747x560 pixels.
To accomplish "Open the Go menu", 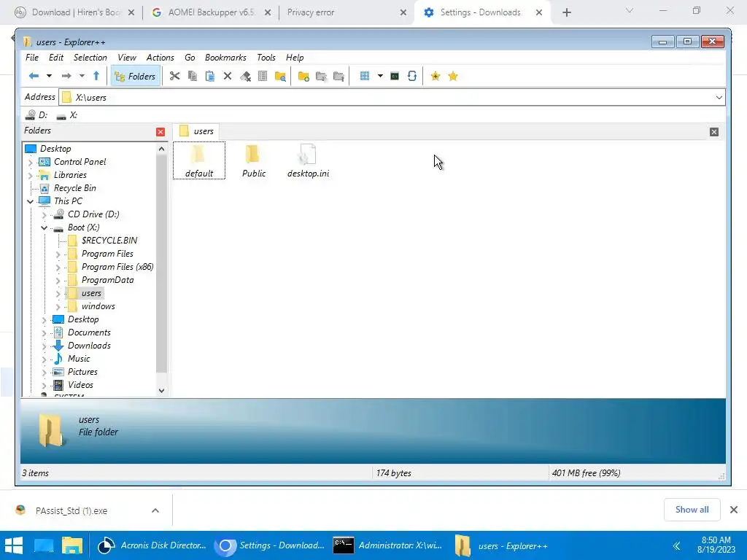I will pyautogui.click(x=190, y=58).
